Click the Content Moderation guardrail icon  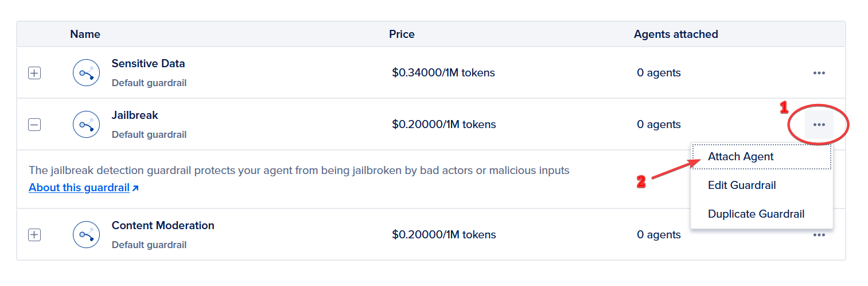87,234
